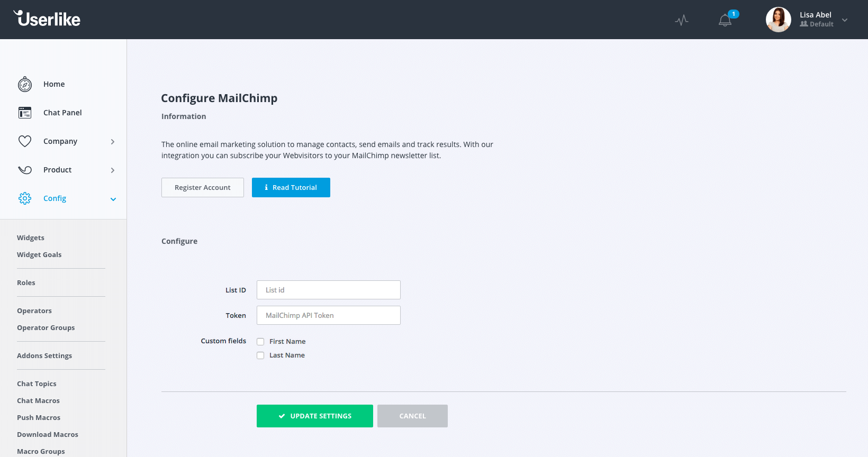Collapse the Config menu chevron

(113, 199)
